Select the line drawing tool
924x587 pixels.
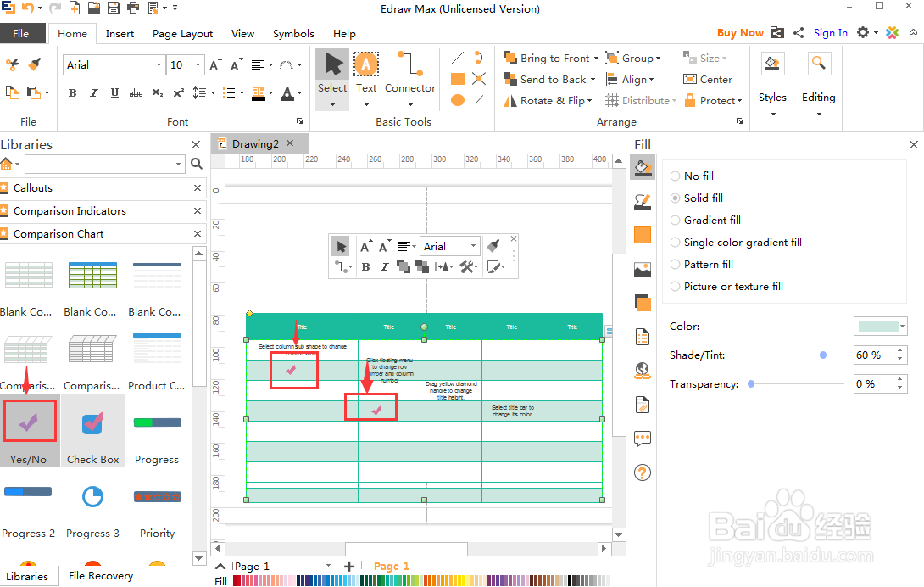(457, 58)
